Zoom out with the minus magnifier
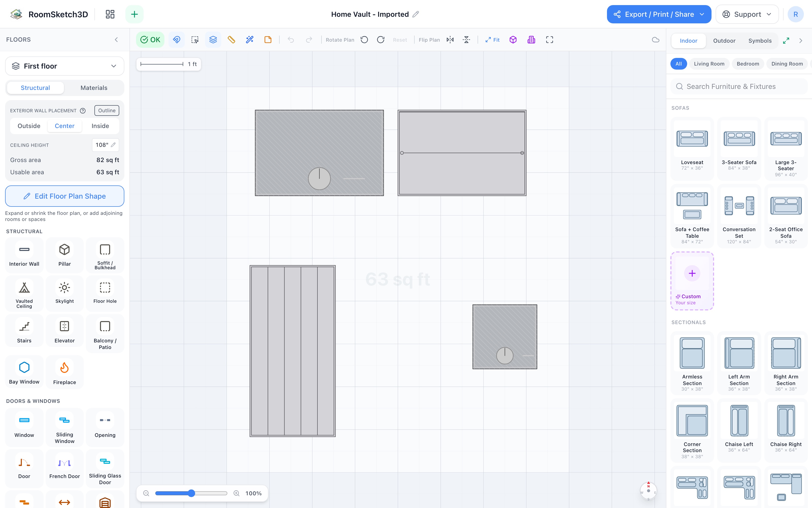Image resolution: width=812 pixels, height=508 pixels. click(x=146, y=493)
